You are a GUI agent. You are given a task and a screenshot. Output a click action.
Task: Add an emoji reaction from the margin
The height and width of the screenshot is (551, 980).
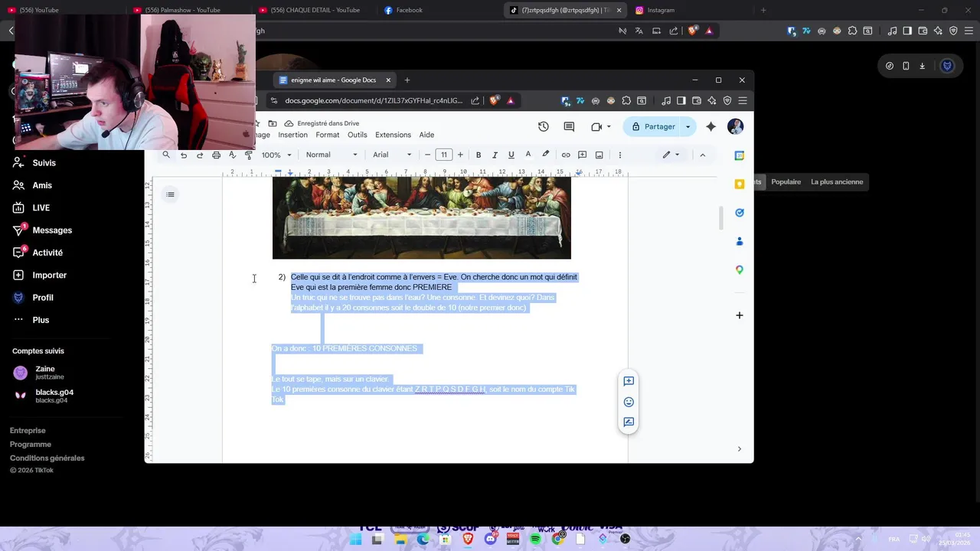(x=629, y=402)
